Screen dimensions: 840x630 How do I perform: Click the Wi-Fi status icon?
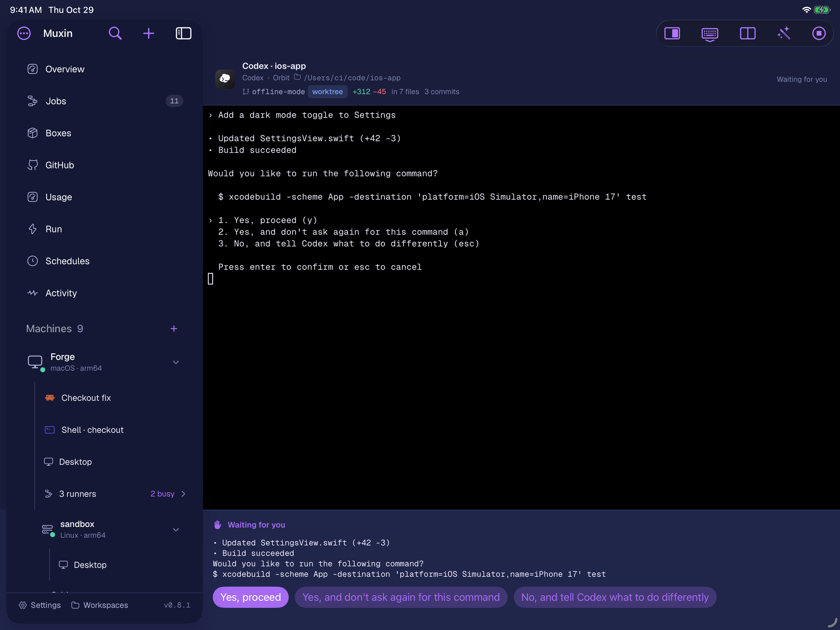(x=806, y=10)
